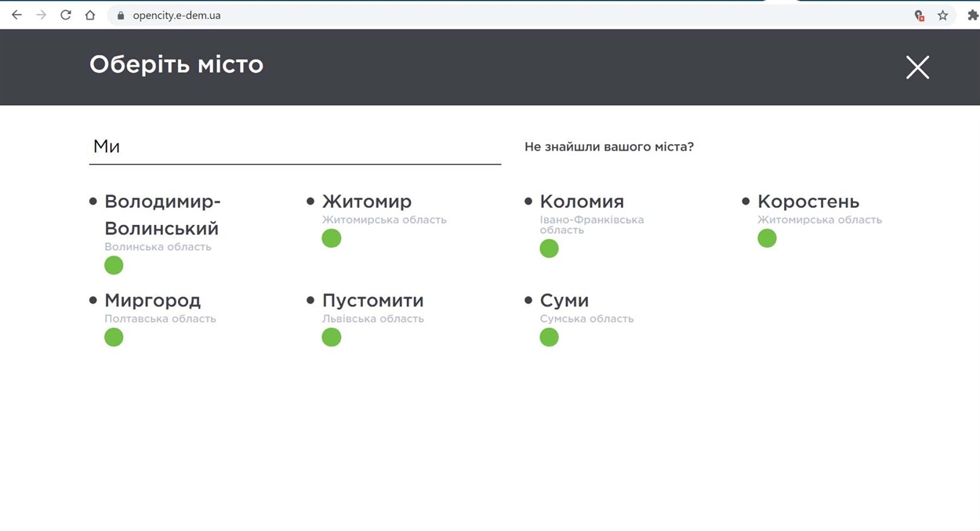This screenshot has height=531, width=980.
Task: Select Коломия city
Action: click(x=582, y=202)
